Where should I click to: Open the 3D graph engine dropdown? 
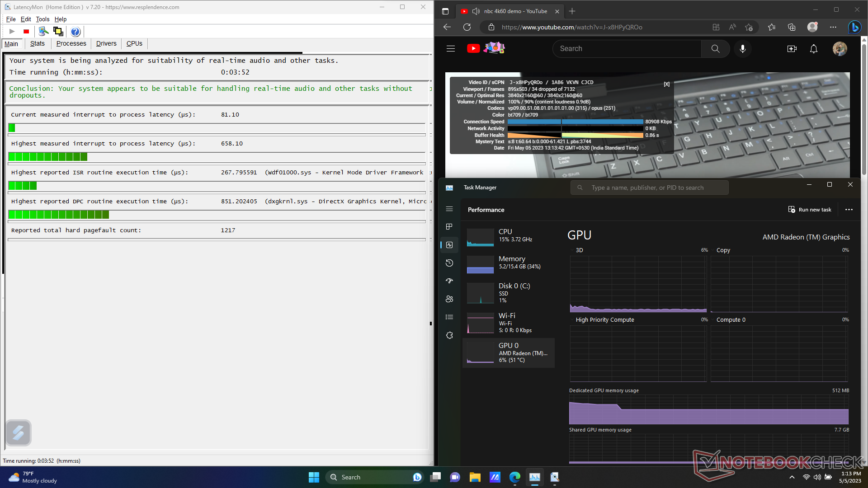[x=576, y=250]
